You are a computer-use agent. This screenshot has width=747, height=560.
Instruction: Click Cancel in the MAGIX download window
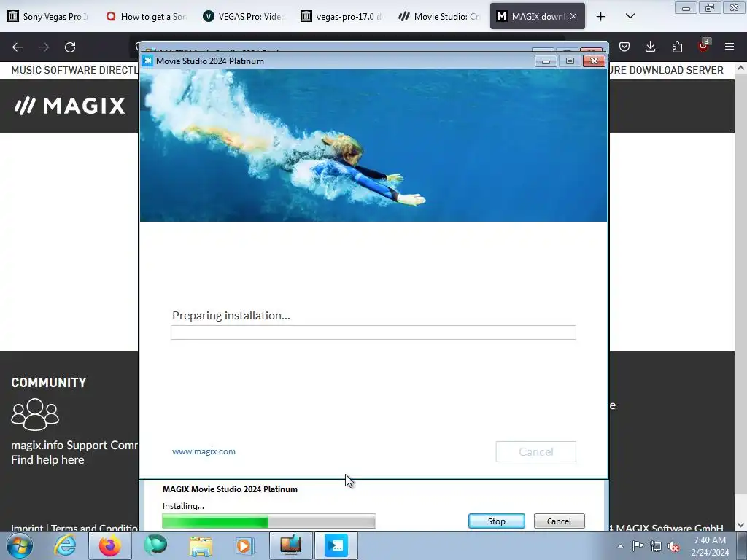coord(559,521)
